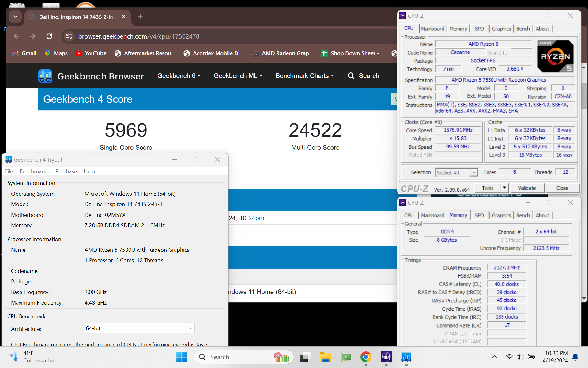This screenshot has width=588, height=368.
Task: Switch to Mainboard tab in lower CPU-Z
Action: [432, 215]
